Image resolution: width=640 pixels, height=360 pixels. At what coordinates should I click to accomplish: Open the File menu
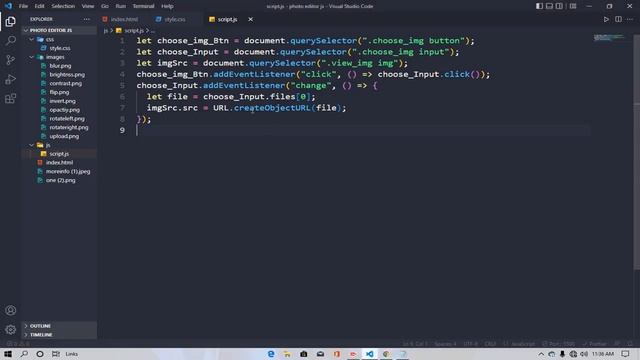coord(23,6)
